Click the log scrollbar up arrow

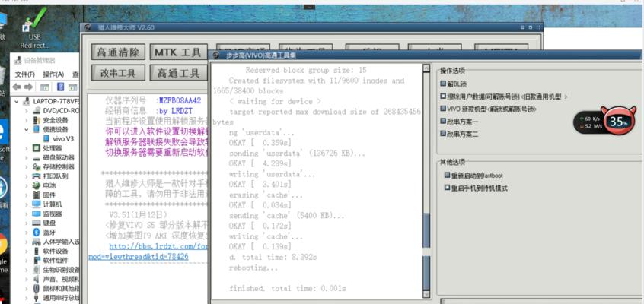pos(426,68)
